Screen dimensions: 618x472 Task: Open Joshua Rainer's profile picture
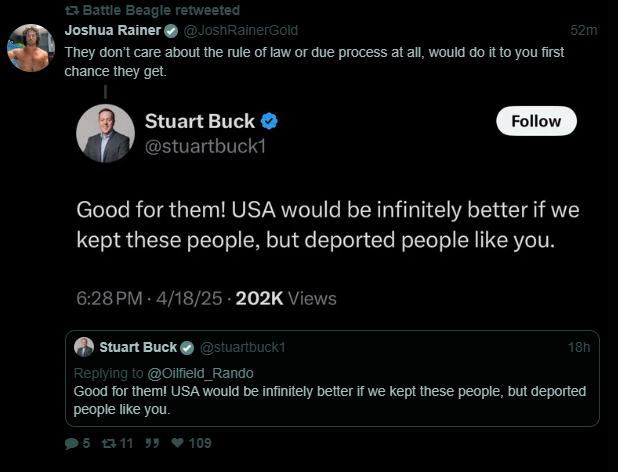30,47
